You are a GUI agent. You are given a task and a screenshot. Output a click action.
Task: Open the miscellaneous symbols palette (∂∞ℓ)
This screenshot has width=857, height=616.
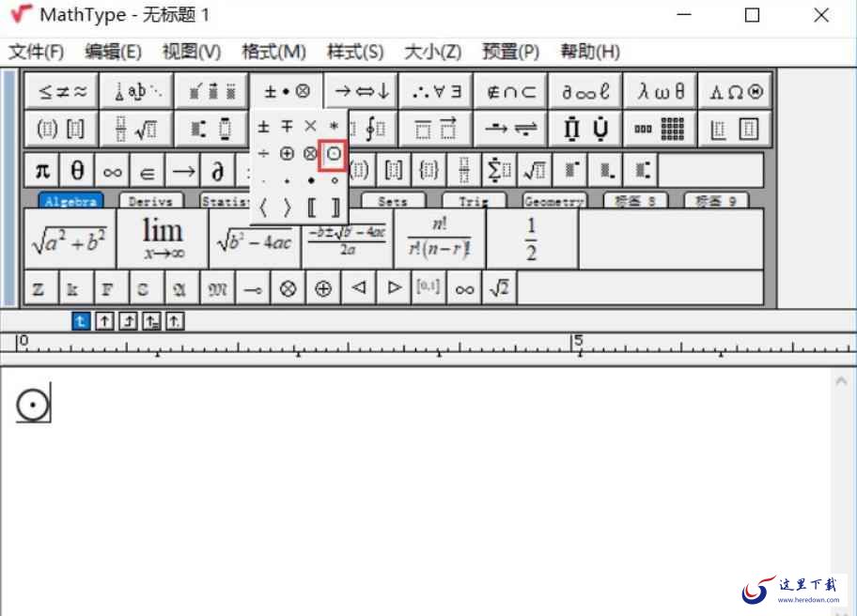(x=586, y=91)
